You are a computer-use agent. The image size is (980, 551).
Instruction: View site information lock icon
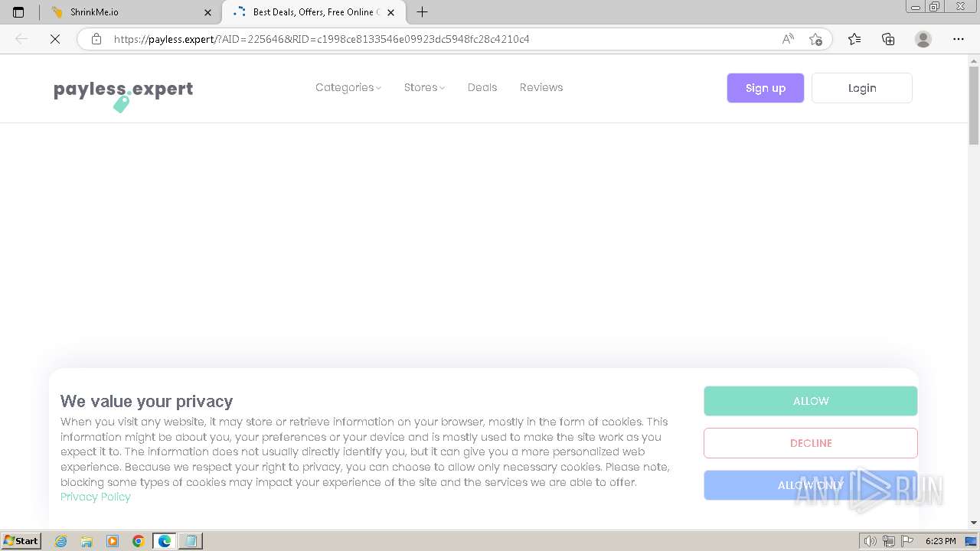[x=96, y=39]
